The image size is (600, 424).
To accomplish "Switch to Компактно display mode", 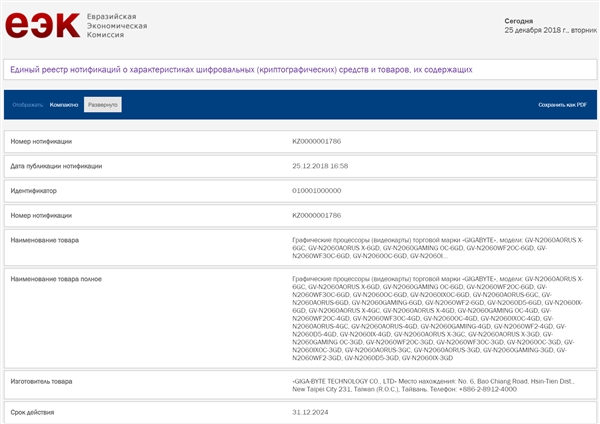I will [x=63, y=104].
